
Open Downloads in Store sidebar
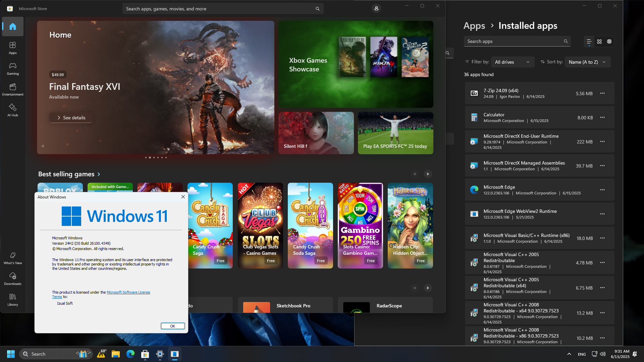point(13,279)
